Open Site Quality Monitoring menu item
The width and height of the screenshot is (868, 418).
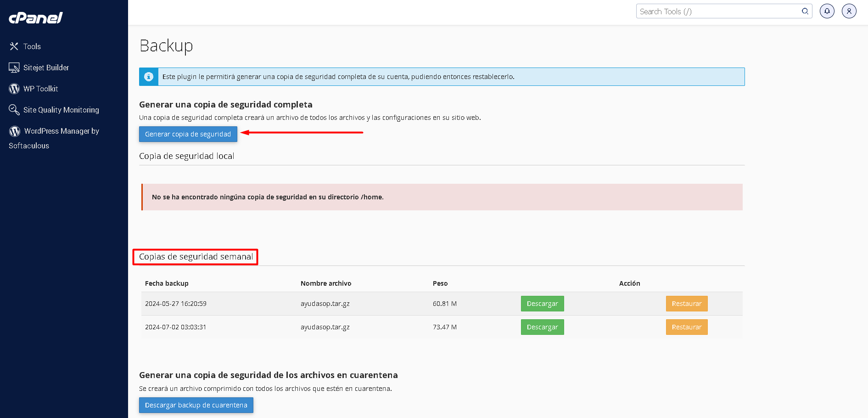click(61, 110)
